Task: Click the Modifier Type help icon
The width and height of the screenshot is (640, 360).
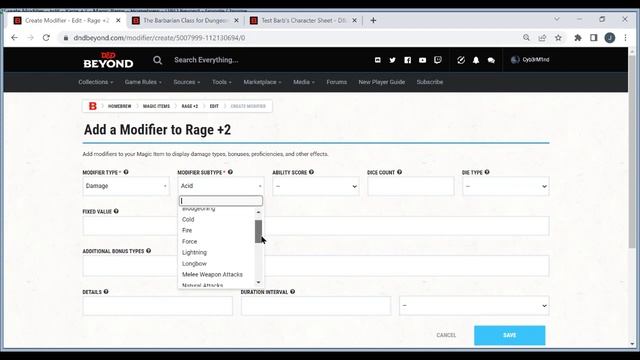Action: point(126,172)
